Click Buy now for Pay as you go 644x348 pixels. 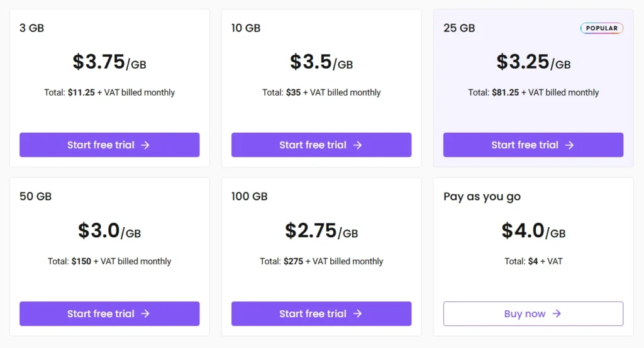tap(533, 313)
